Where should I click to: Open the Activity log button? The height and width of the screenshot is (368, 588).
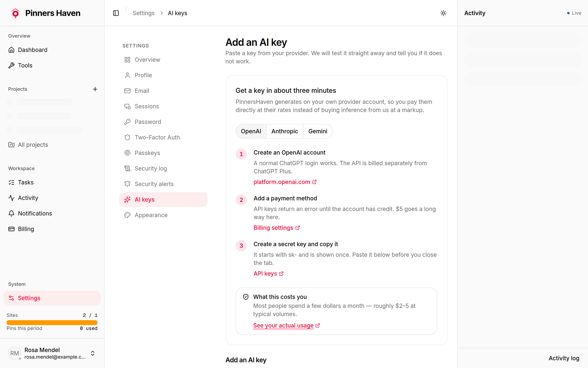click(x=564, y=358)
